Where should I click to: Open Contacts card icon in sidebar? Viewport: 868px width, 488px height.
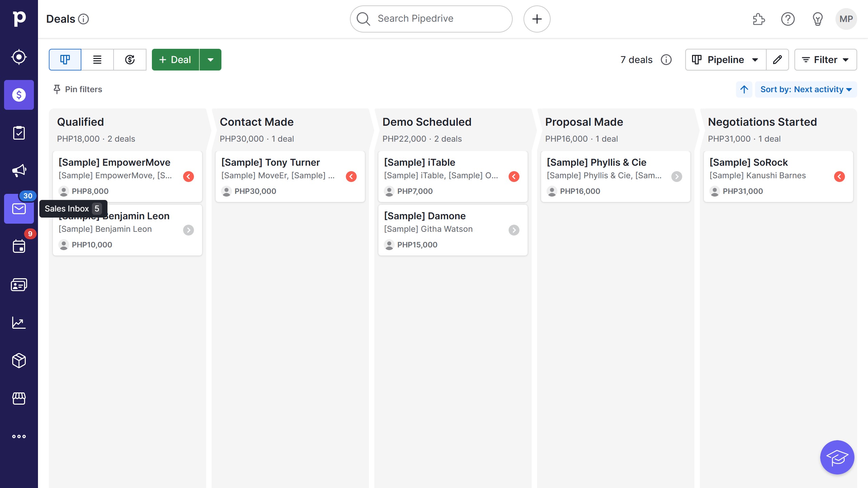(x=19, y=285)
